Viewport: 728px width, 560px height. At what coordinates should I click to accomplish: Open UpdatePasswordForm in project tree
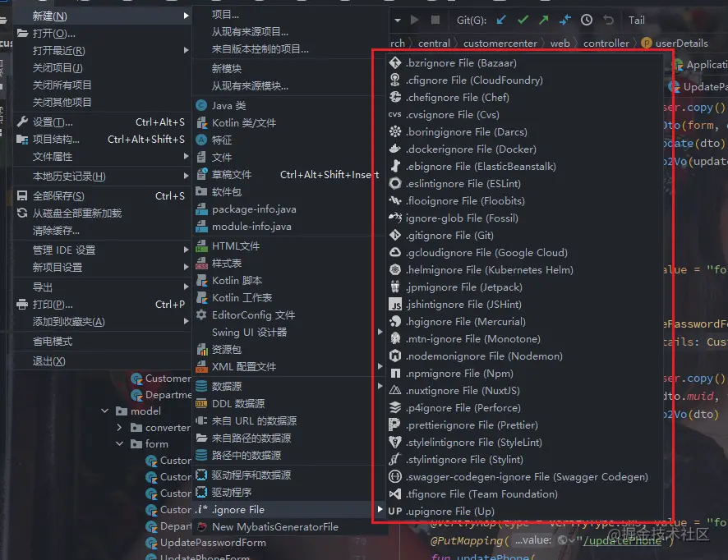pyautogui.click(x=213, y=543)
